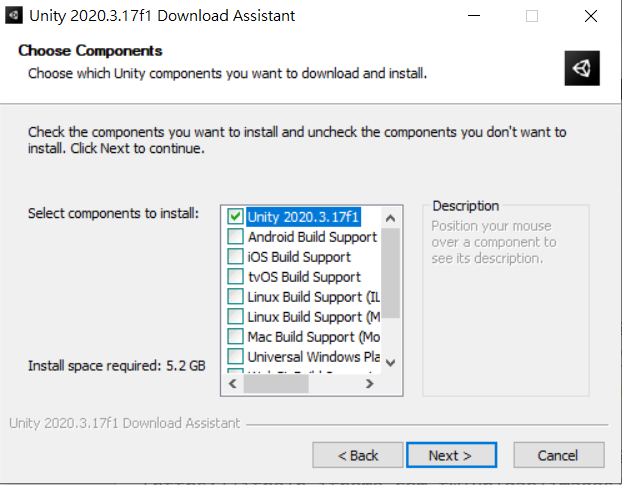This screenshot has width=622, height=486.
Task: Click the Description group box heading
Action: pyautogui.click(x=466, y=206)
